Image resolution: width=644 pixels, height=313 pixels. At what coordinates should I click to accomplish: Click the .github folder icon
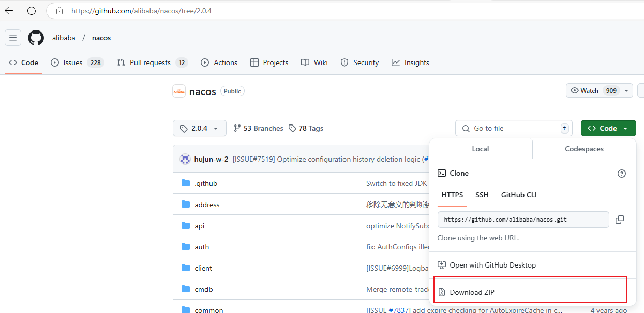tap(186, 183)
